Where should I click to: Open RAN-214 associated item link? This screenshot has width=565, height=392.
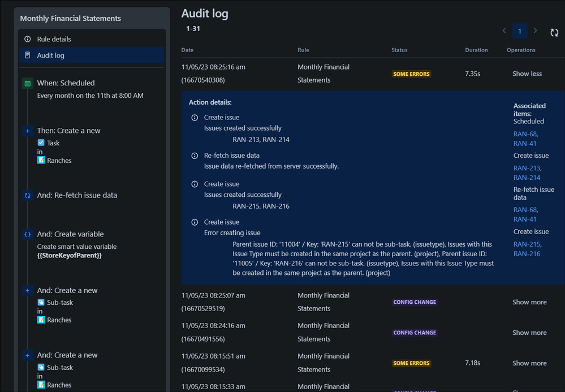pyautogui.click(x=527, y=177)
